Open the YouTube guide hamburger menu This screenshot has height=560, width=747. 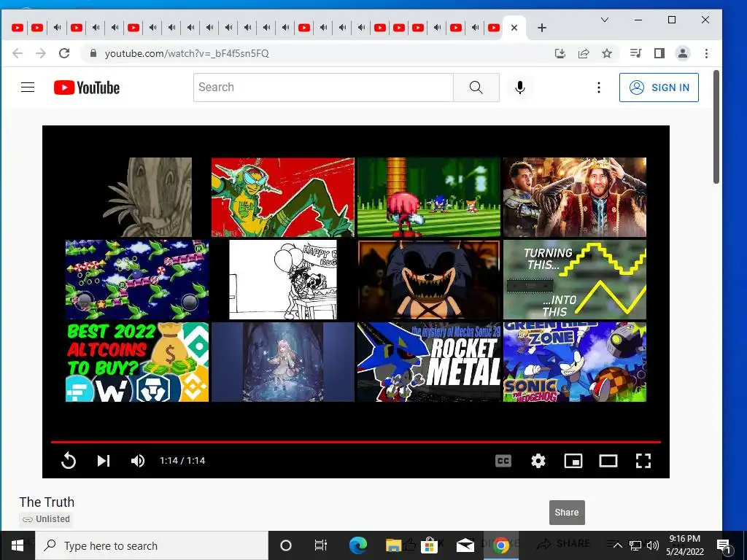(28, 87)
